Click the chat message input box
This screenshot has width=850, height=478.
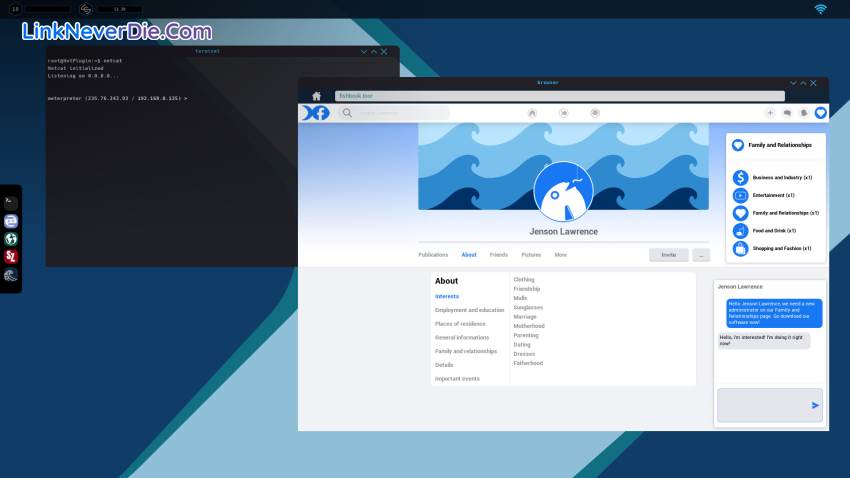pyautogui.click(x=762, y=404)
